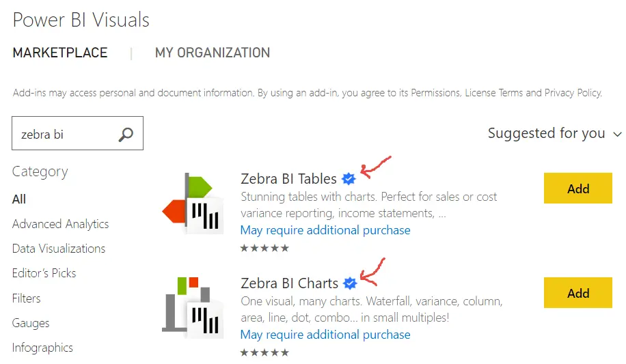This screenshot has width=626, height=364.
Task: Choose the Data Visualizations category
Action: [59, 249]
